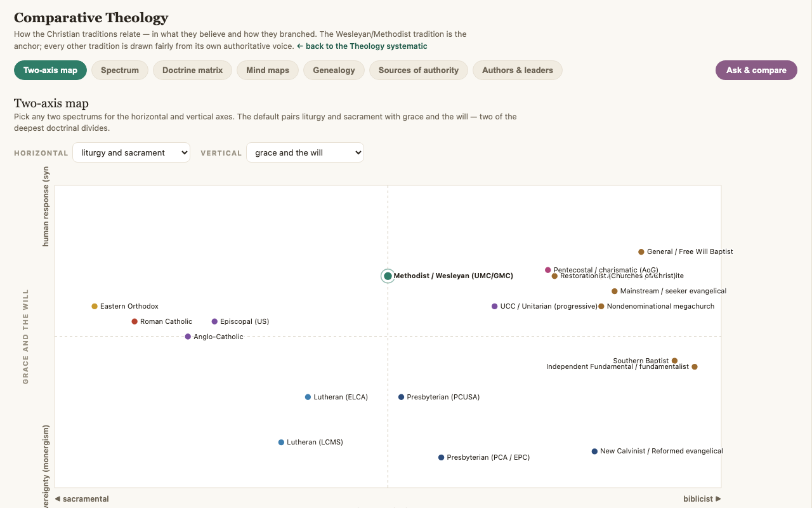Viewport: 812px width, 508px height.
Task: Click the New Calvinist / Reformed evangelical dot
Action: click(x=594, y=451)
